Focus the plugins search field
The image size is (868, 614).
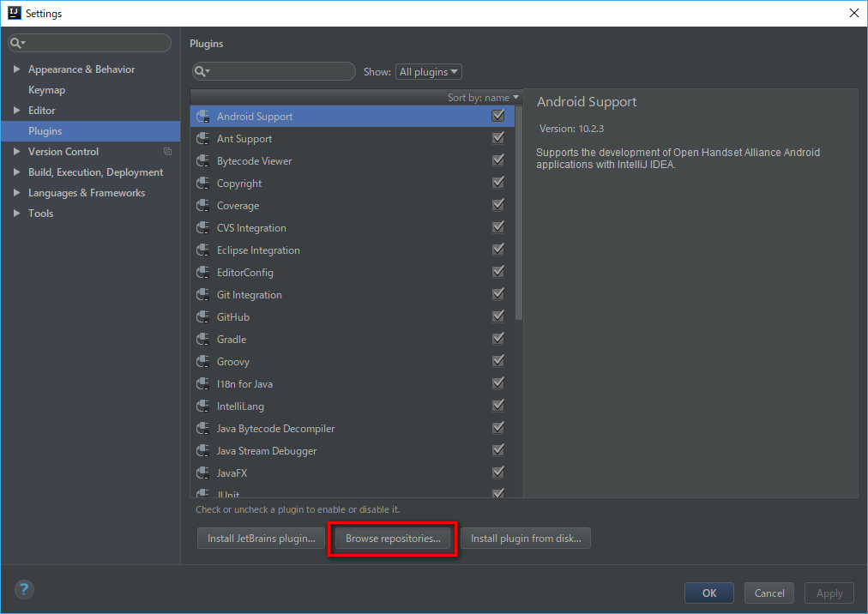point(274,71)
